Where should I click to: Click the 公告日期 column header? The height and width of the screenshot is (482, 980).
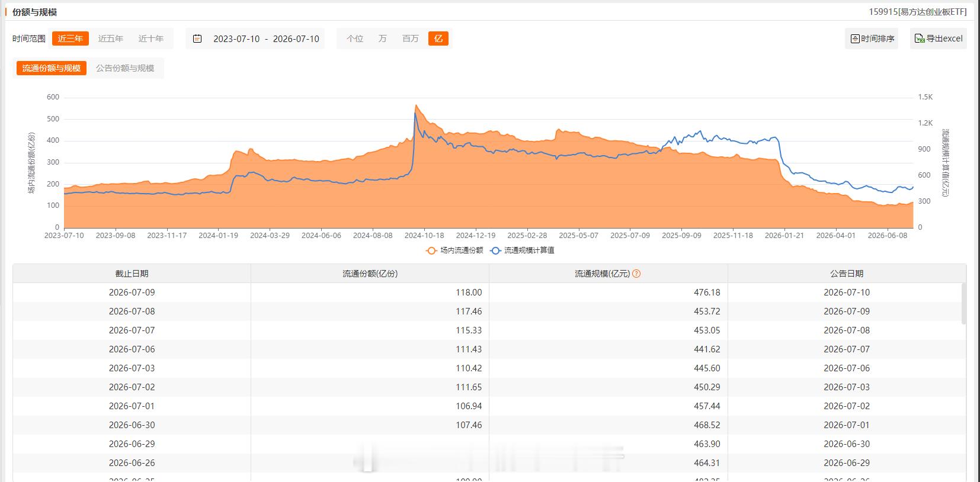[847, 274]
